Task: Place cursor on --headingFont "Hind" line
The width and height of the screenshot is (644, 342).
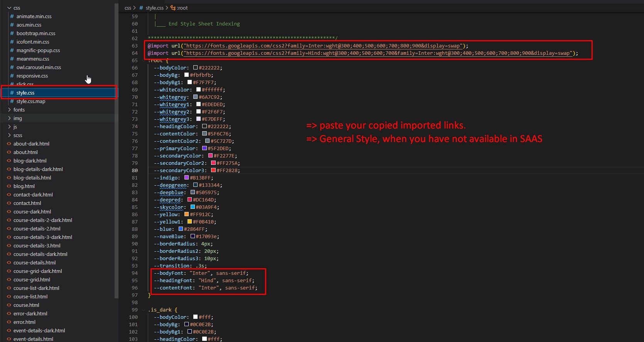Action: pos(204,280)
